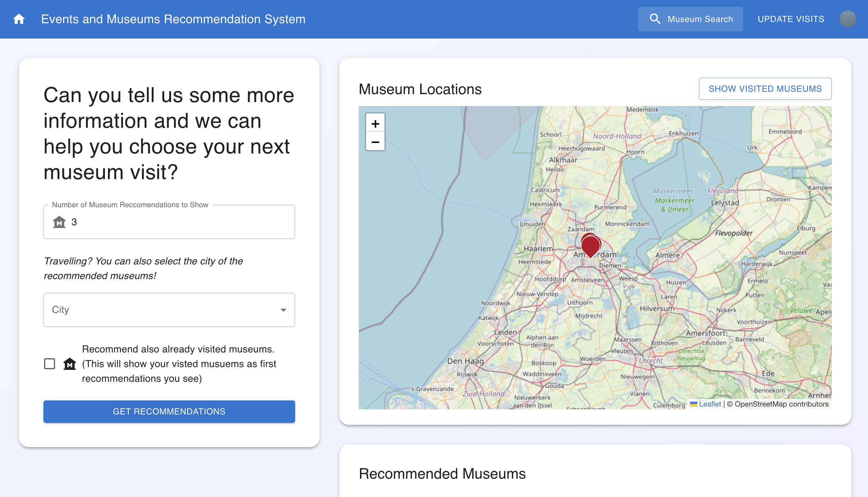Open the Leaflet attribution link
This screenshot has width=868, height=497.
710,404
